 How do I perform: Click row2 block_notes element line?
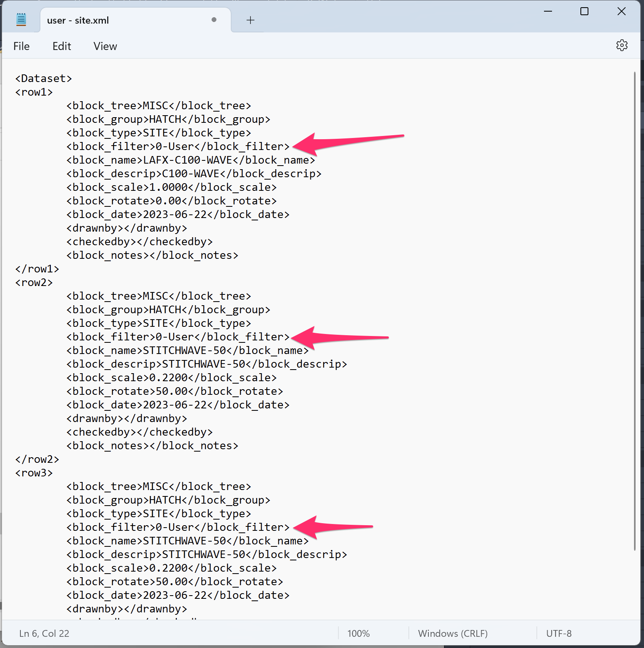152,446
